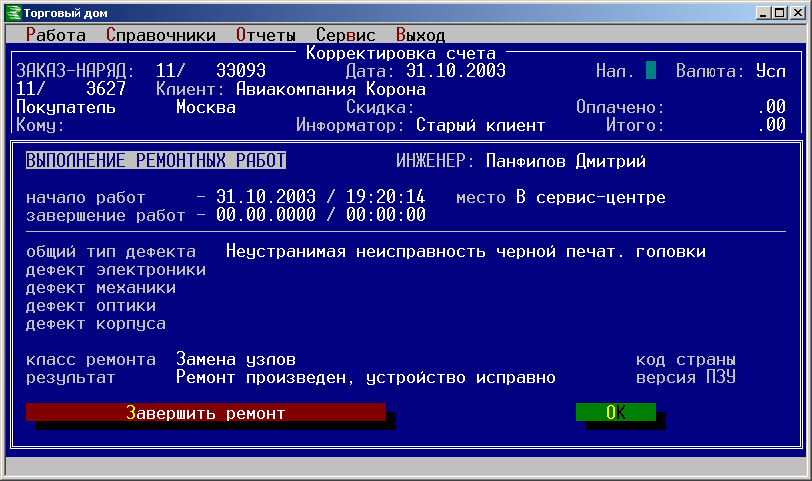The image size is (812, 481).
Task: Select repair class value Замена узлов
Action: [x=236, y=359]
